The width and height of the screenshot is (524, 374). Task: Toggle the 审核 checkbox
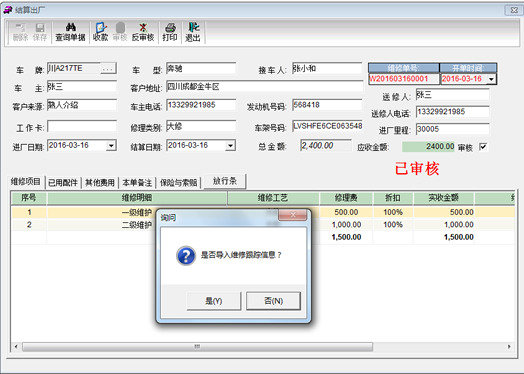[x=483, y=147]
